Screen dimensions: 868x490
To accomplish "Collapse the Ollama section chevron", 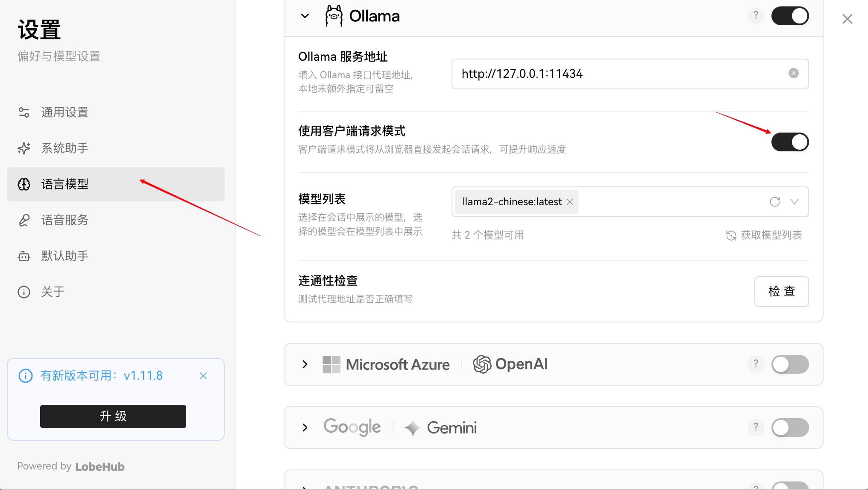I will [305, 16].
